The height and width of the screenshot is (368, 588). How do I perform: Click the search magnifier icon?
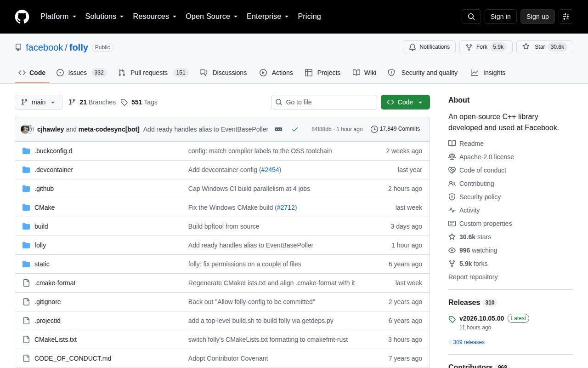(x=471, y=17)
